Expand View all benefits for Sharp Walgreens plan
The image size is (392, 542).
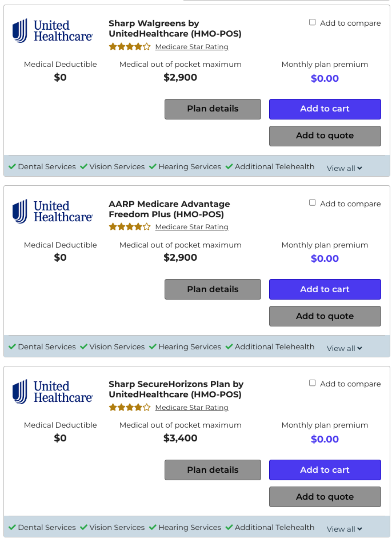pos(345,168)
